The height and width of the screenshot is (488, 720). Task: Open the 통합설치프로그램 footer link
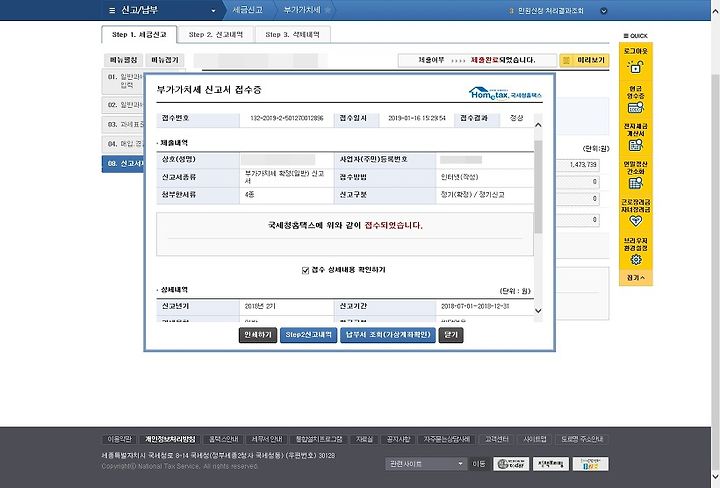point(319,439)
